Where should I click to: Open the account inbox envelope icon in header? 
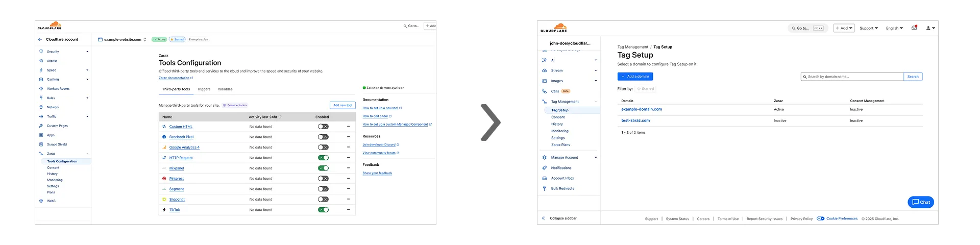point(914,28)
